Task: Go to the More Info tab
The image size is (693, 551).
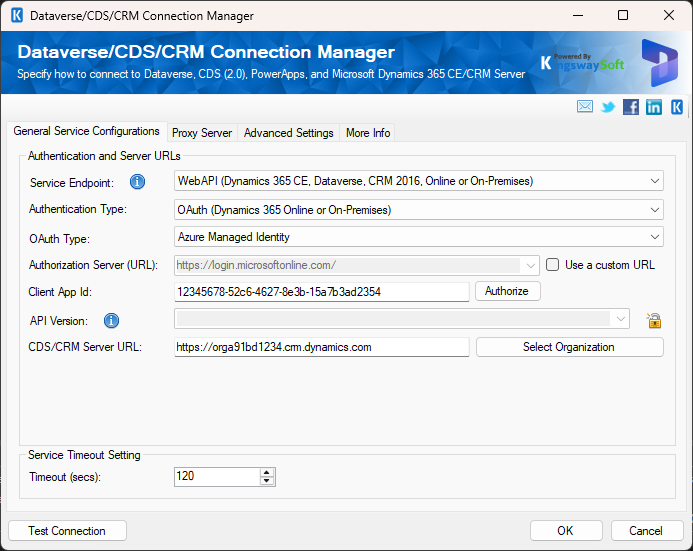Action: pyautogui.click(x=367, y=133)
